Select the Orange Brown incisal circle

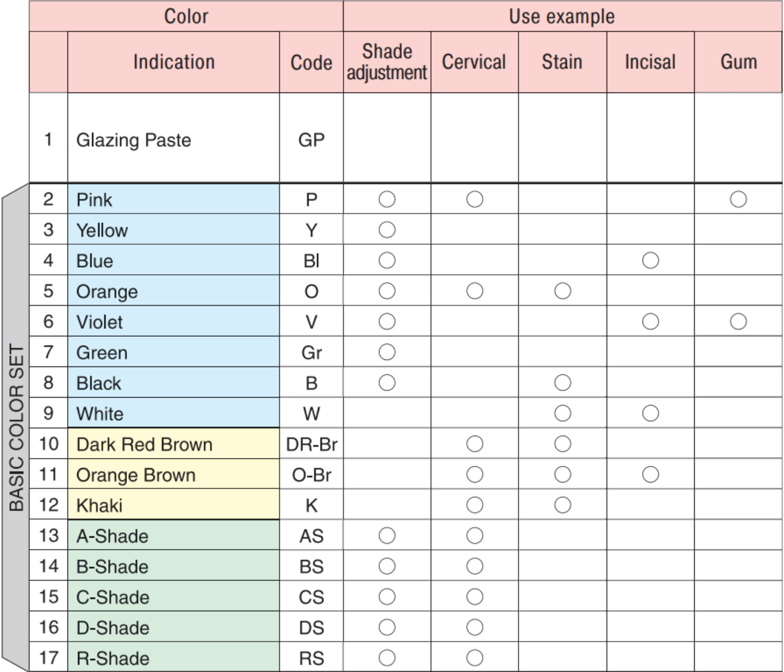(x=650, y=474)
